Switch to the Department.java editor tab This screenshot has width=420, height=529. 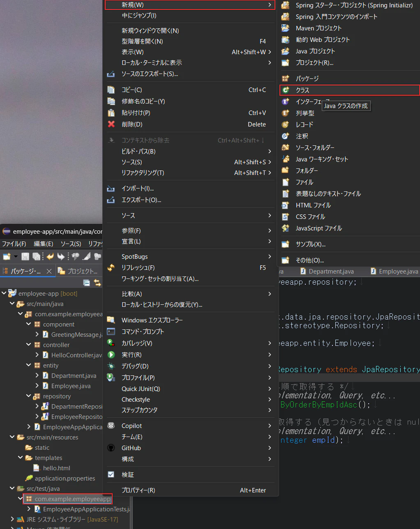click(327, 271)
